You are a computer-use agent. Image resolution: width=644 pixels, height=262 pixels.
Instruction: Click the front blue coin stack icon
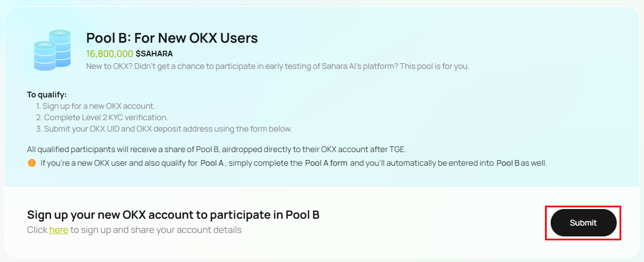(45, 55)
